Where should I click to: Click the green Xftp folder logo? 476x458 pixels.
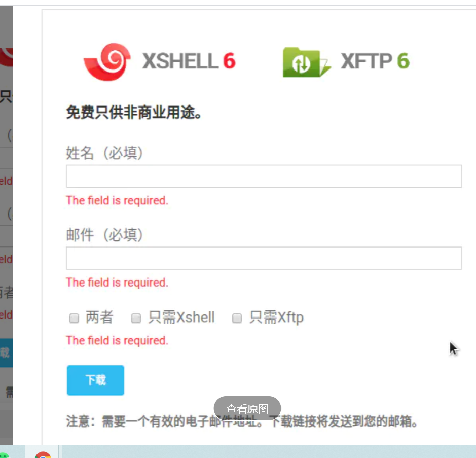[x=307, y=62]
